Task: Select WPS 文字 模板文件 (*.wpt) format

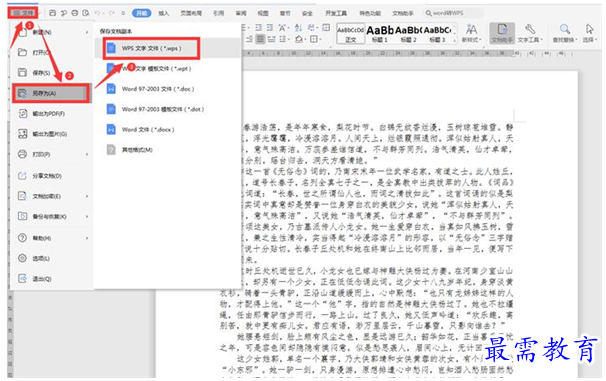Action: click(x=169, y=69)
